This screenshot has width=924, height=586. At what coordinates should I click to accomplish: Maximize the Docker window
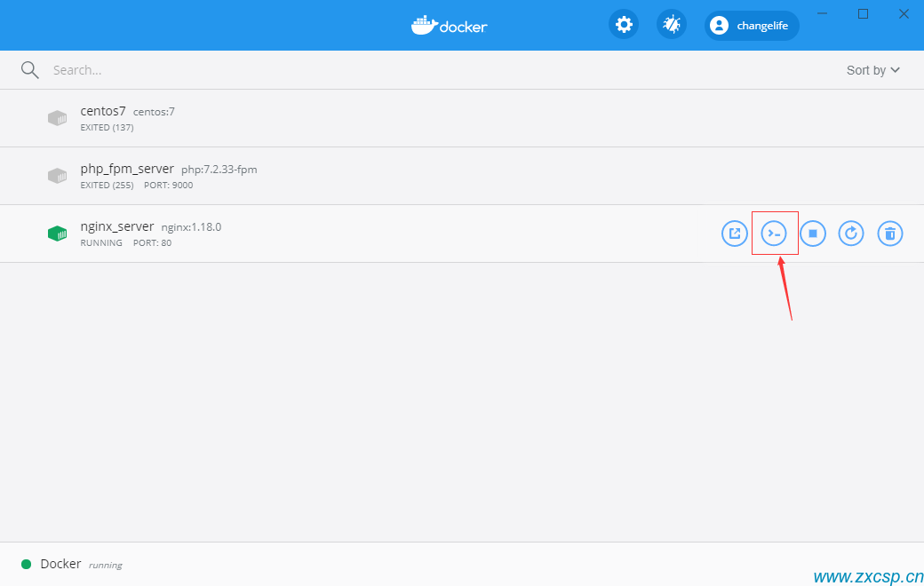pos(863,13)
